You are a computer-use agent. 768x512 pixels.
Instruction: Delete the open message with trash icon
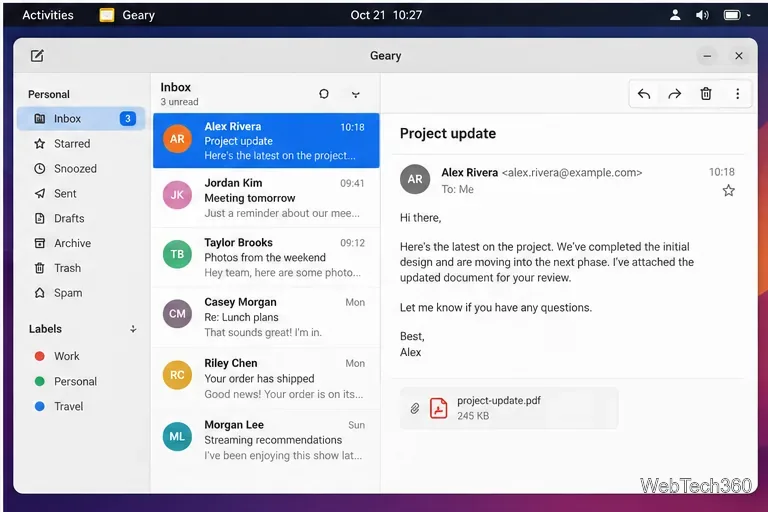point(705,94)
